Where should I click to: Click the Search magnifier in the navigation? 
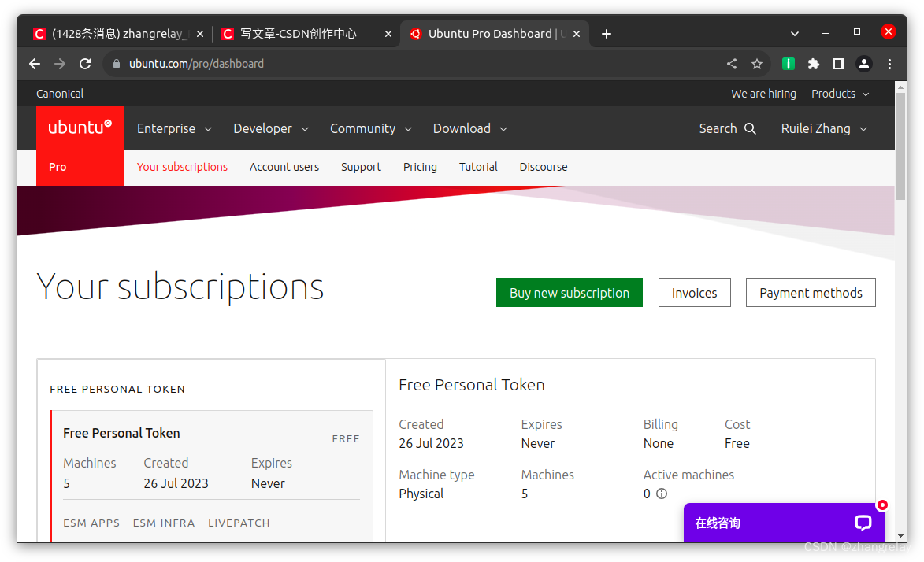tap(750, 128)
